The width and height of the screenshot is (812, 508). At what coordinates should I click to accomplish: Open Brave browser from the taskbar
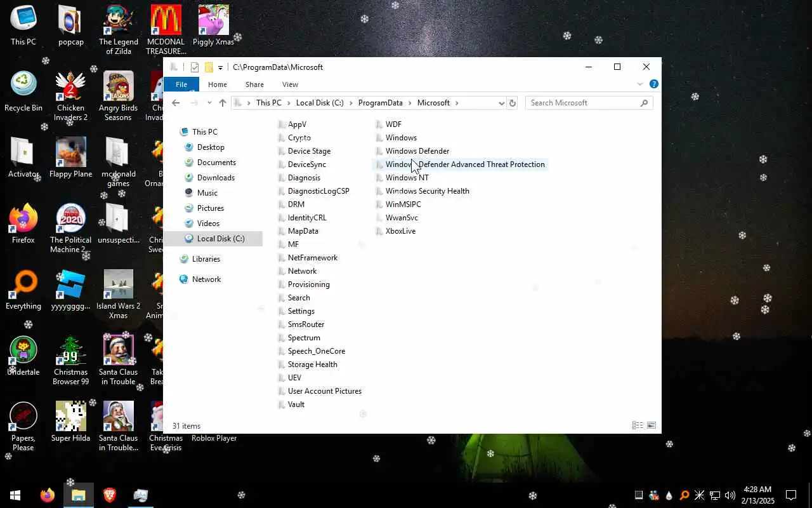[x=110, y=495]
